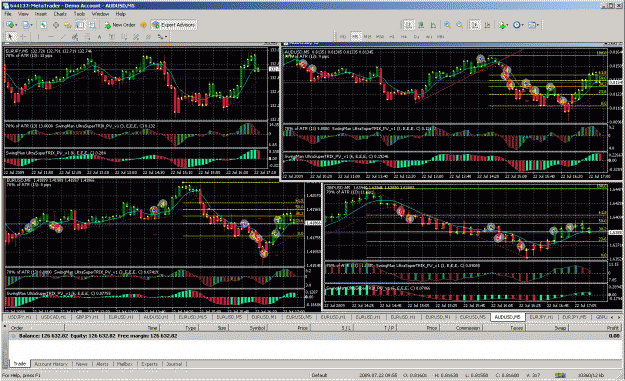This screenshot has width=625, height=381.
Task: Switch to the USDJPY,H1 chart tab
Action: pos(20,317)
